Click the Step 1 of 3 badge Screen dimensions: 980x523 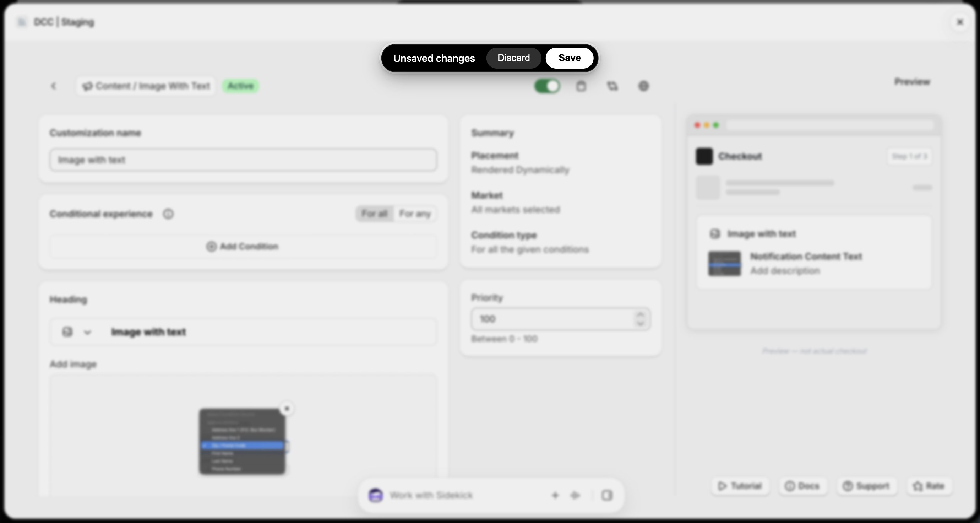(x=909, y=156)
